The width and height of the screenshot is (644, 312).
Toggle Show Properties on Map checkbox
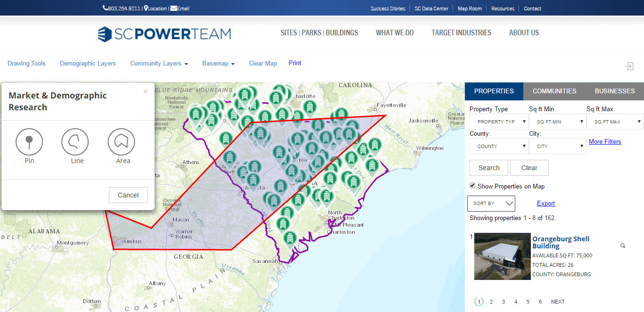coord(472,186)
